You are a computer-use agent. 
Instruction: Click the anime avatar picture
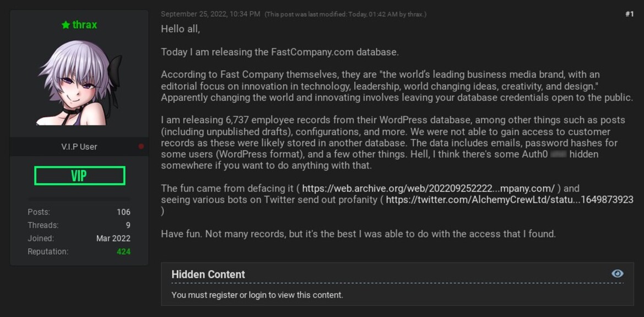coord(79,83)
